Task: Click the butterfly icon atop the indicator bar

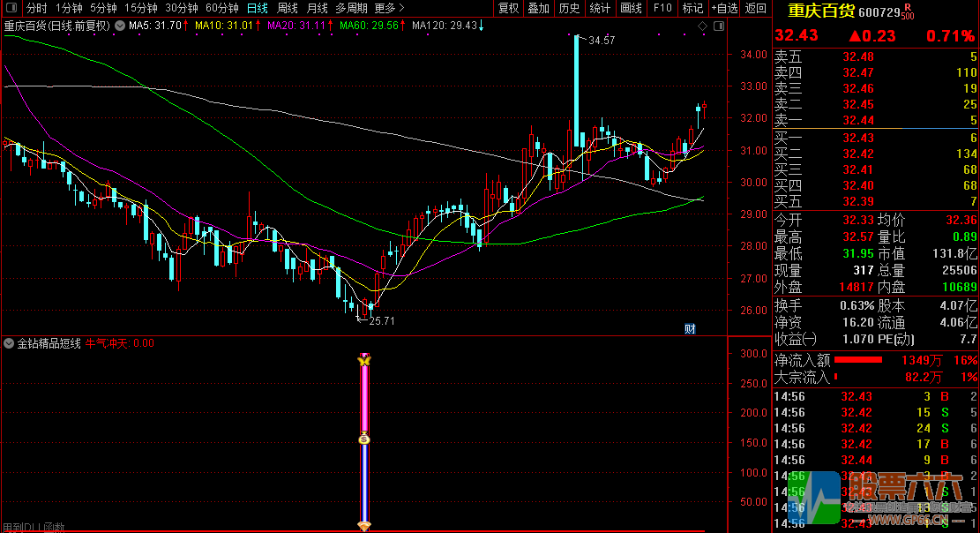Action: tap(363, 360)
